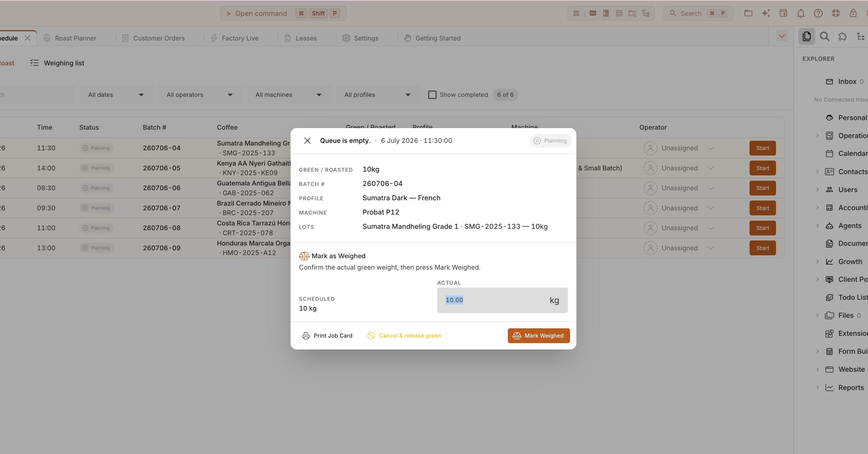868x454 pixels.
Task: Click the lock icon in top bar
Action: point(853,13)
